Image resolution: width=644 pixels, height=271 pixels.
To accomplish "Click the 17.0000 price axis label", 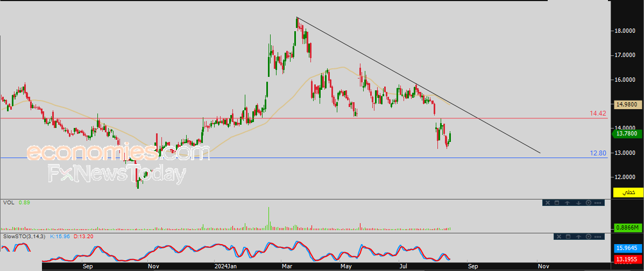I will click(626, 55).
